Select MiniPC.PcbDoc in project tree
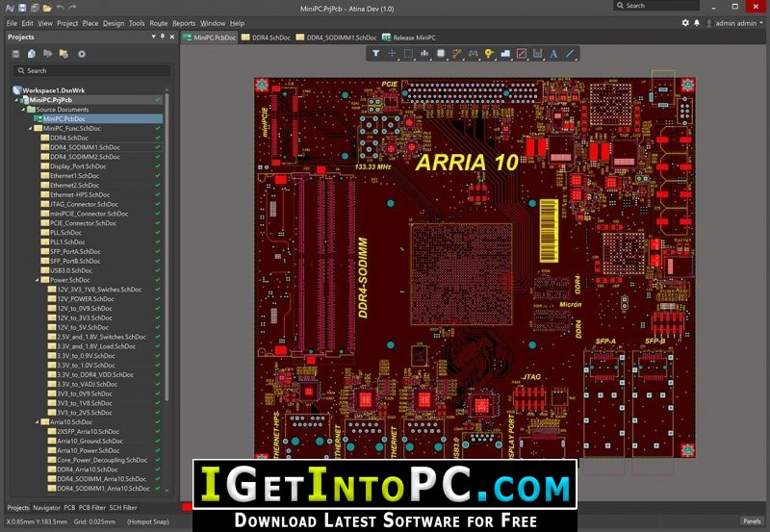The image size is (770, 532). pyautogui.click(x=98, y=118)
